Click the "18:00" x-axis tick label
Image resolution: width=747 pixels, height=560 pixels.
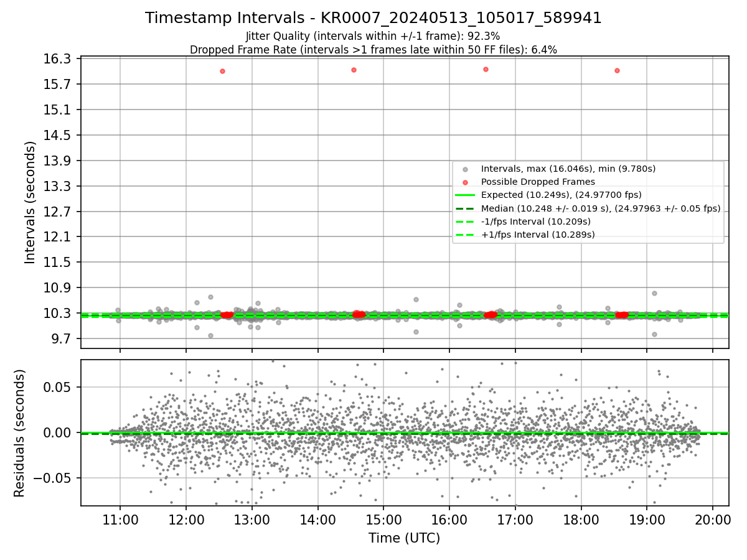[581, 520]
